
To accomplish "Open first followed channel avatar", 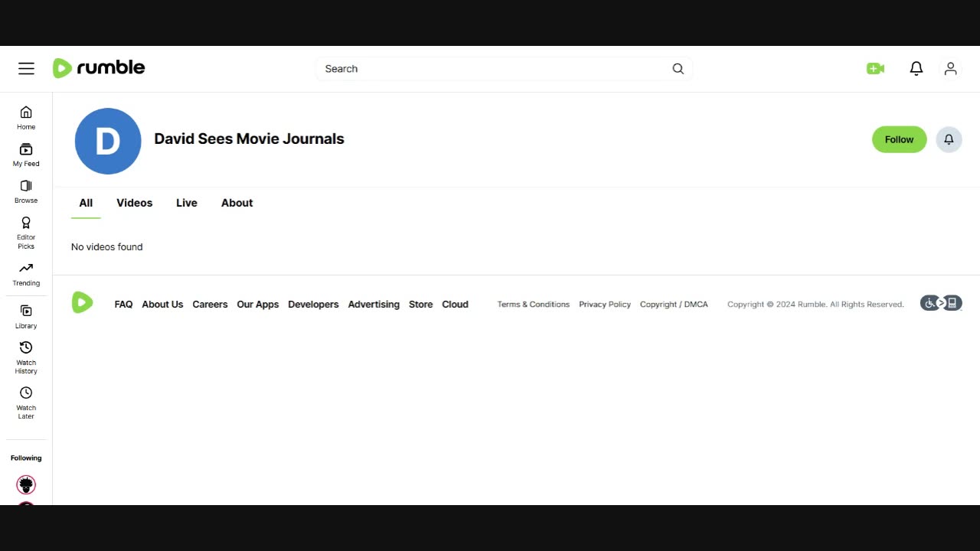I will (x=26, y=484).
